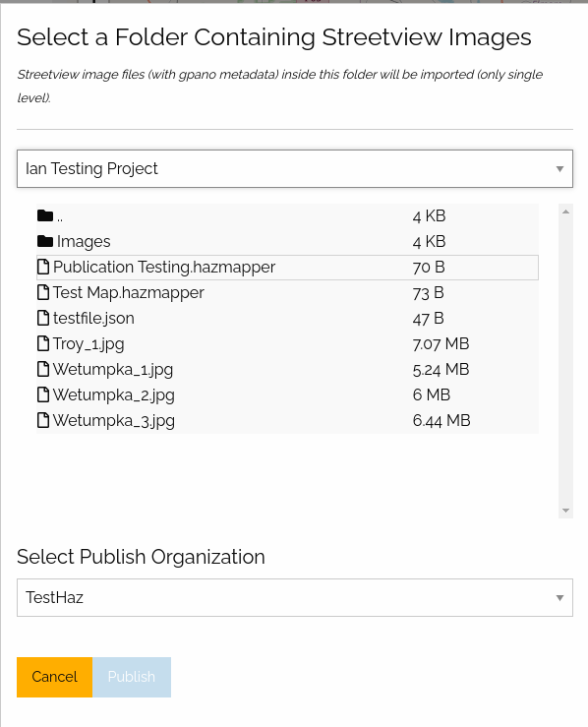This screenshot has height=727, width=588.
Task: Click file icon beside Test Map.hazmapper
Action: pos(43,292)
